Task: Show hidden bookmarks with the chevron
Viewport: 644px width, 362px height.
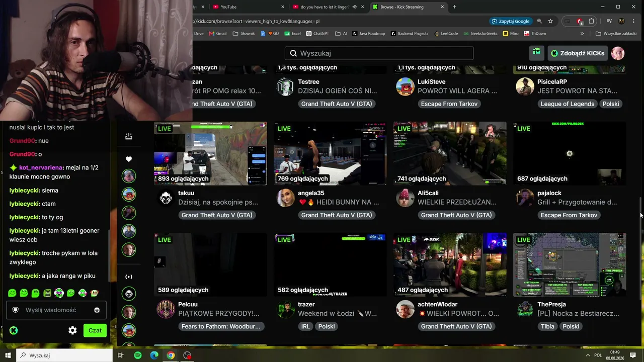Action: (582, 34)
